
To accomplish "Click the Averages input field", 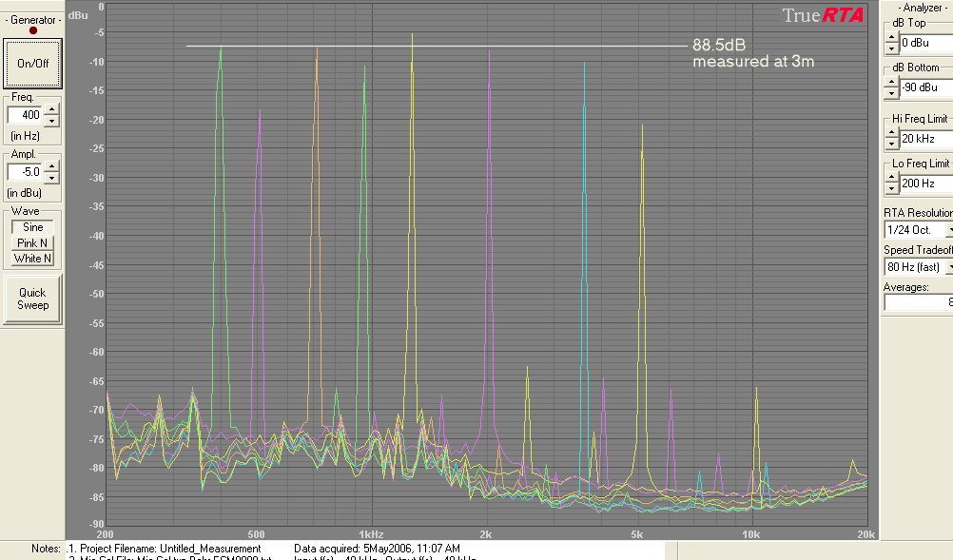I will click(x=919, y=302).
